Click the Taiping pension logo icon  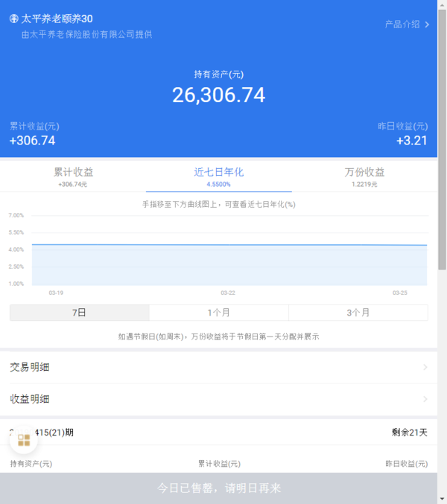tap(14, 19)
